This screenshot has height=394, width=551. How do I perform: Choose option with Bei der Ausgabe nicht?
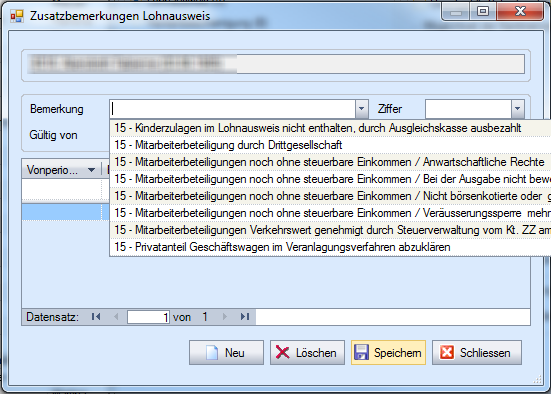(330, 179)
